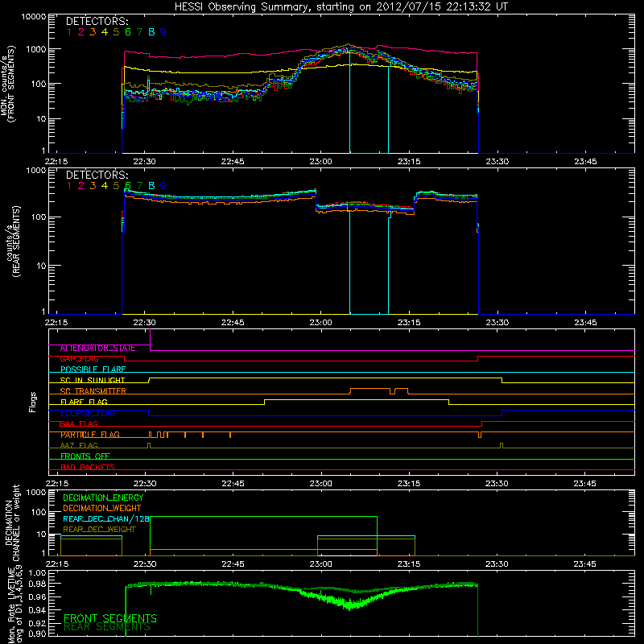The width and height of the screenshot is (644, 644).
Task: Click the MON. counts/s (FRONT SEGMENTS) axis label
Action: tap(8, 84)
